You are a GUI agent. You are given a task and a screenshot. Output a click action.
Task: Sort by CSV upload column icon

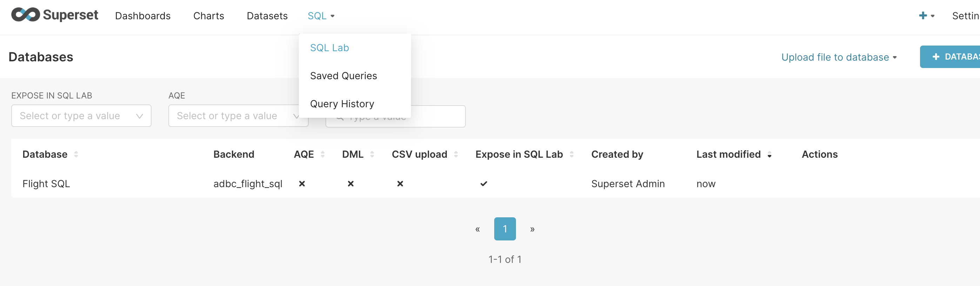pyautogui.click(x=456, y=155)
